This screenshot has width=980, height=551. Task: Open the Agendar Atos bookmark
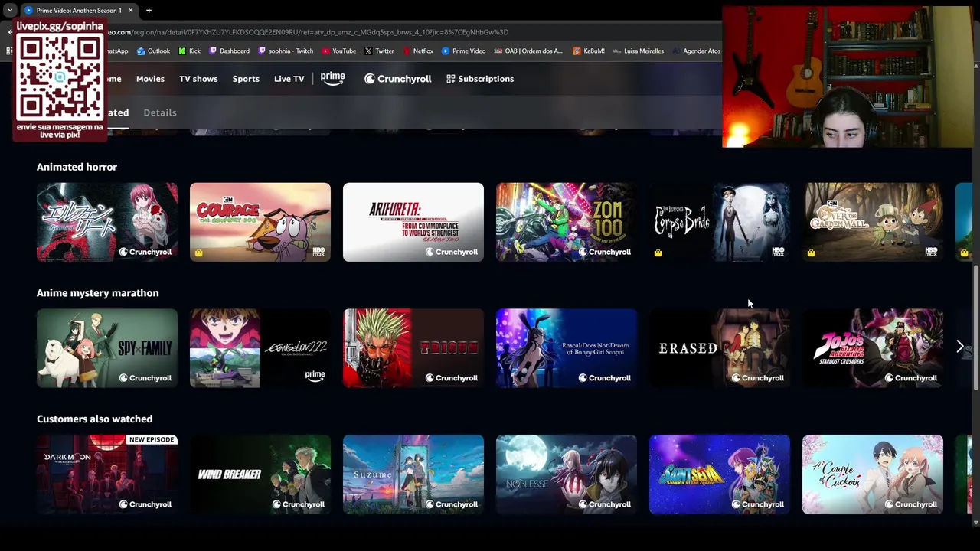point(696,51)
